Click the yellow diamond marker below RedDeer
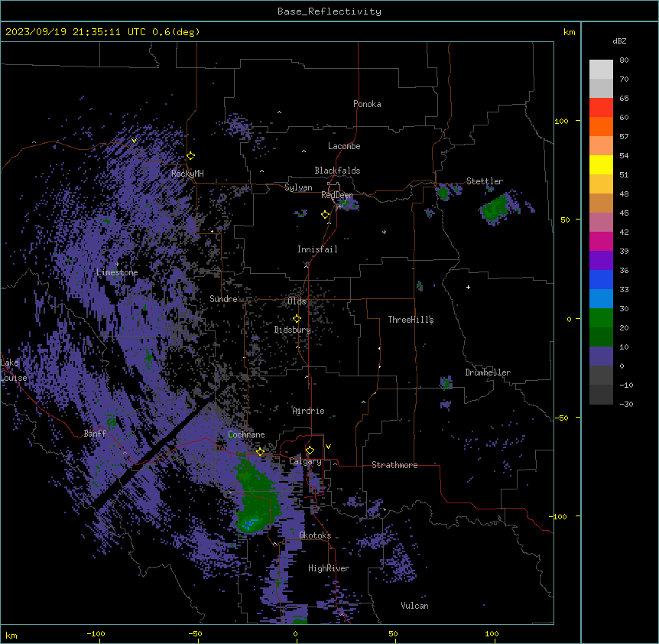 tap(326, 215)
